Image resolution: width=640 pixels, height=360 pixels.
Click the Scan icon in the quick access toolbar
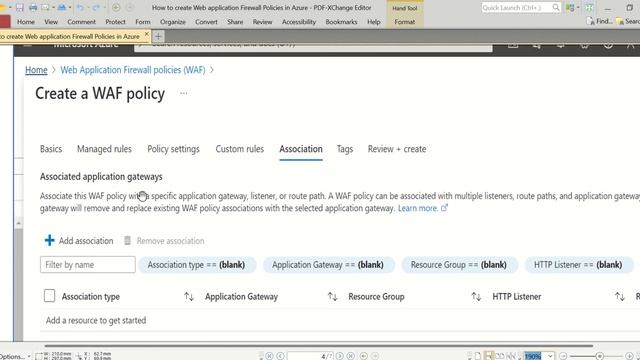(x=62, y=7)
